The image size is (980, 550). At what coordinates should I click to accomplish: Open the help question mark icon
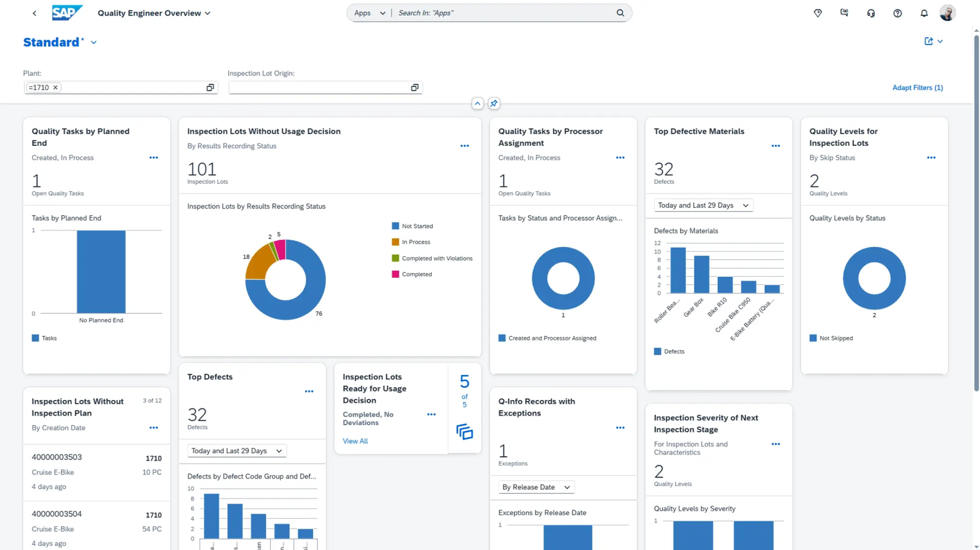897,13
